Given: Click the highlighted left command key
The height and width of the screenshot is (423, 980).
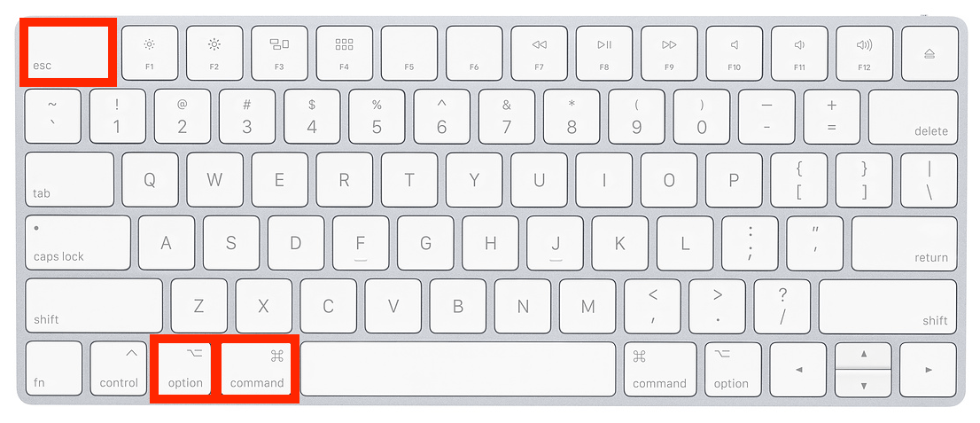Looking at the screenshot, I should coord(257,369).
